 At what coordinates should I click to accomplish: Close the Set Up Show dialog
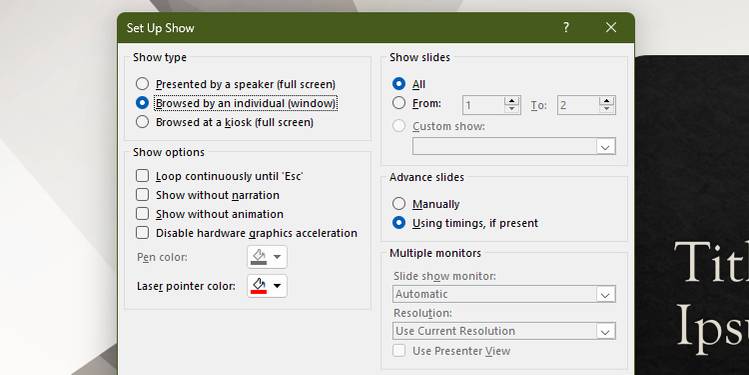611,28
